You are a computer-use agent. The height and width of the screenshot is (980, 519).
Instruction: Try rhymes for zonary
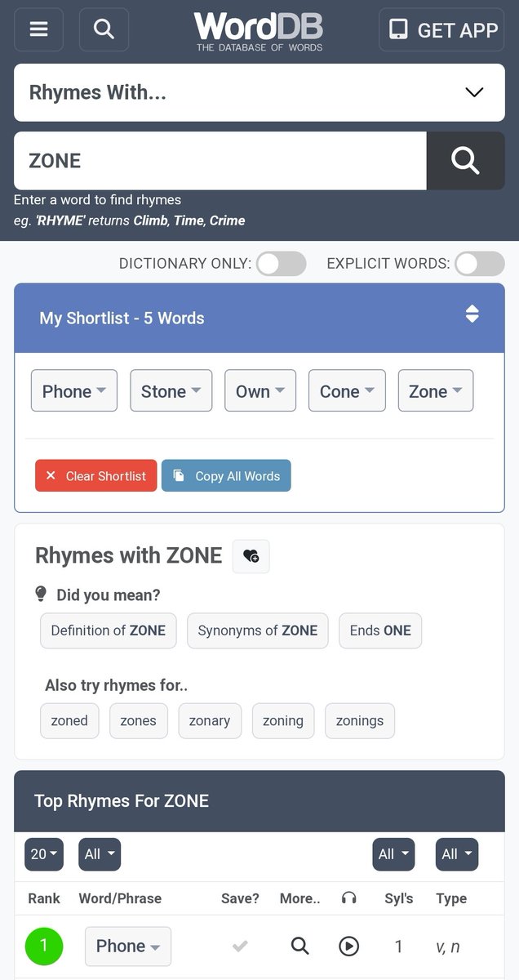[210, 721]
